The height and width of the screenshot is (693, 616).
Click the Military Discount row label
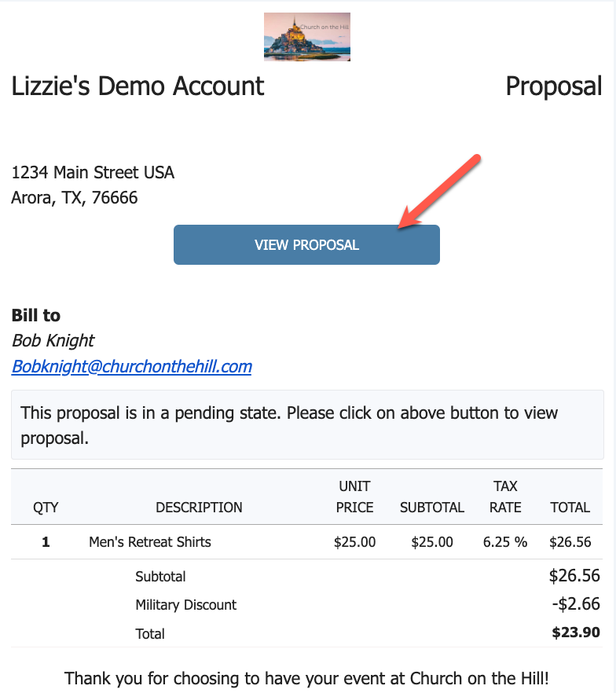click(x=185, y=605)
